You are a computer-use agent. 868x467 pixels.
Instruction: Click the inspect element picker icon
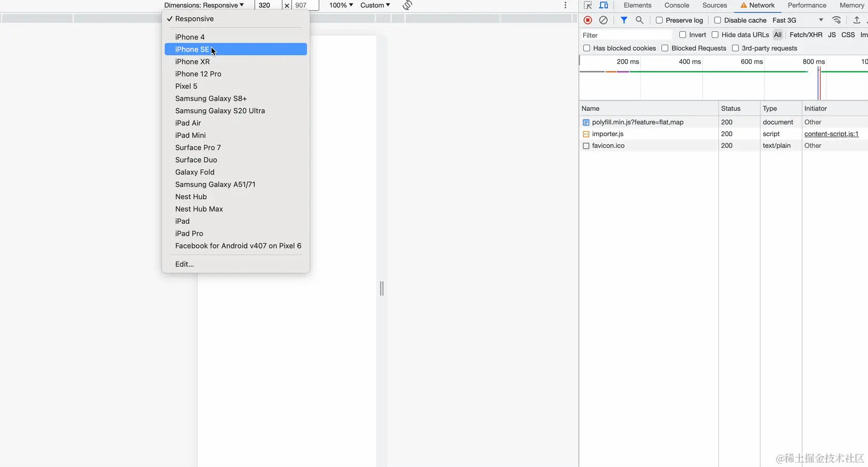click(x=588, y=5)
